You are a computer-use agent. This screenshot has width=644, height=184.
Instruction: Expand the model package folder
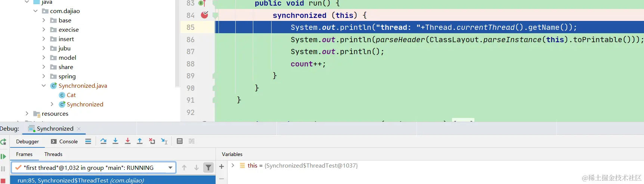[44, 57]
